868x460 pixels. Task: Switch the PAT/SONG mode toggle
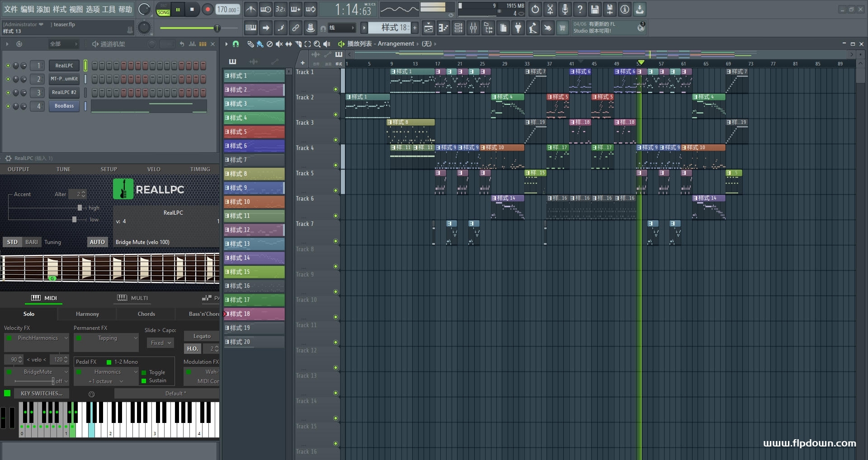pyautogui.click(x=163, y=9)
